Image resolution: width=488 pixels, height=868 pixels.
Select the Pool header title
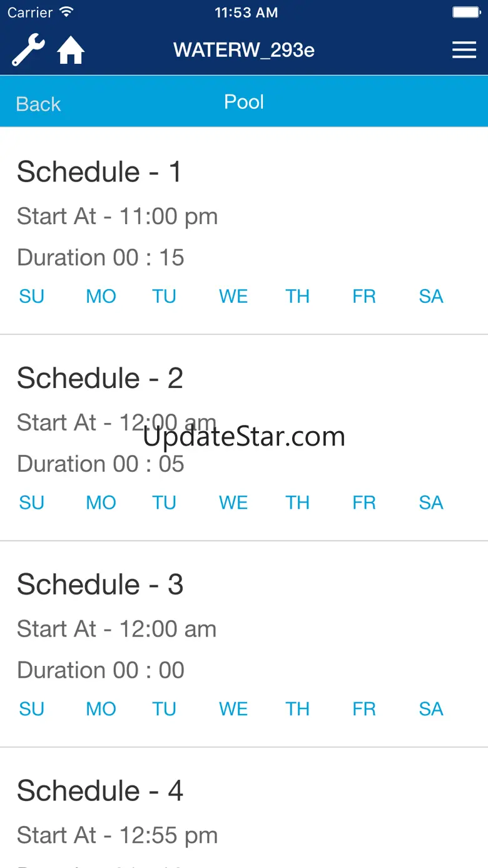[244, 102]
